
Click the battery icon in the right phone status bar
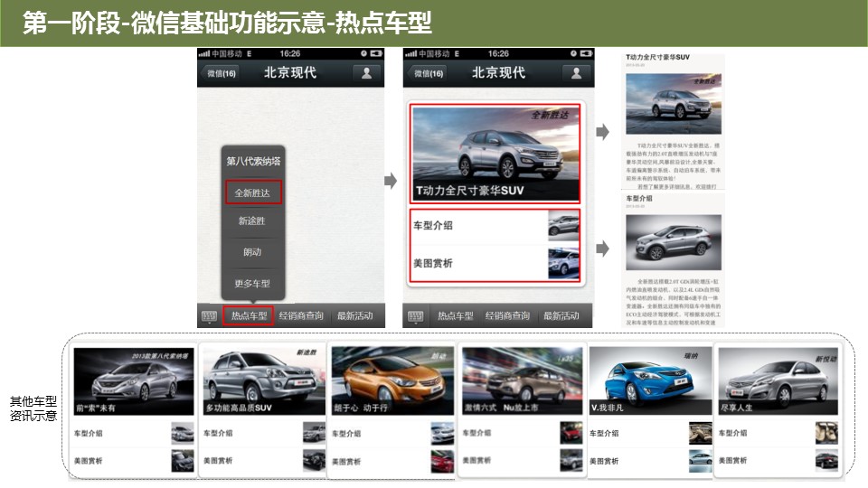point(586,53)
